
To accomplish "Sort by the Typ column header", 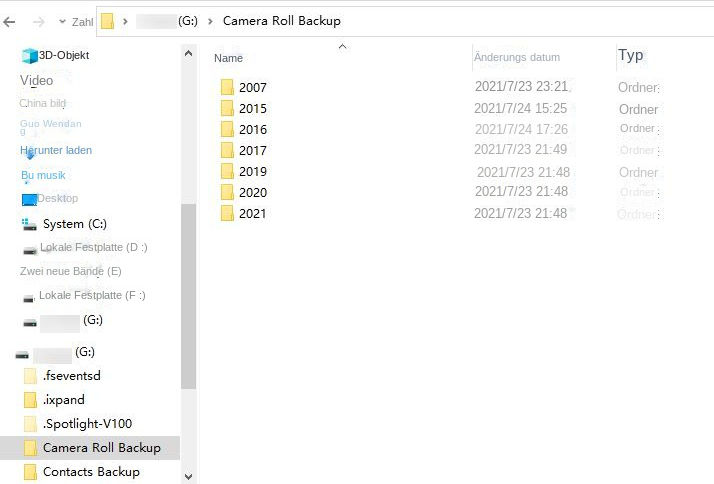I will pyautogui.click(x=631, y=55).
